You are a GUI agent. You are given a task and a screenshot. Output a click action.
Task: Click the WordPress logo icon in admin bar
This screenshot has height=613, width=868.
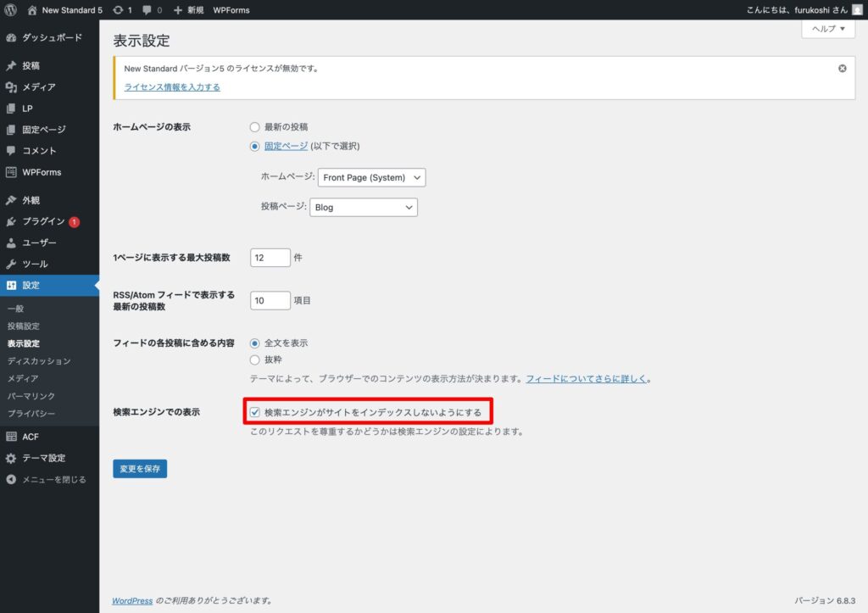click(11, 10)
